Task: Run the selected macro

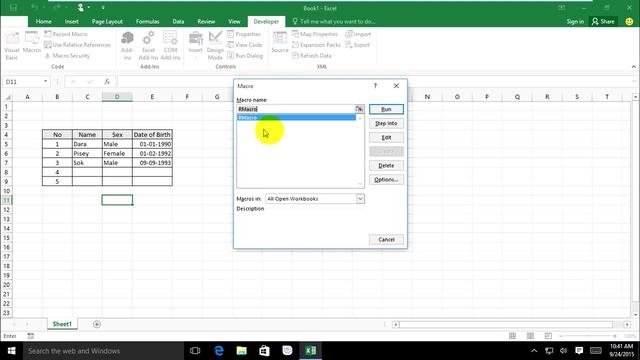Action: click(x=386, y=109)
